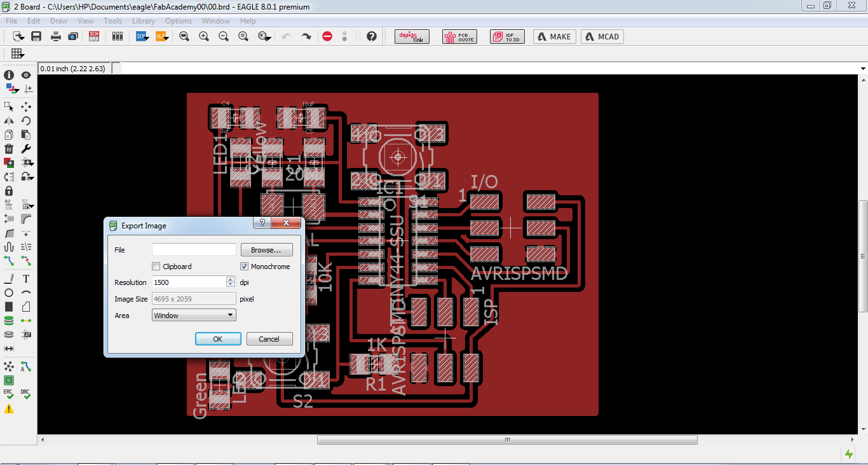
Task: Select the Lock tool
Action: [x=9, y=191]
